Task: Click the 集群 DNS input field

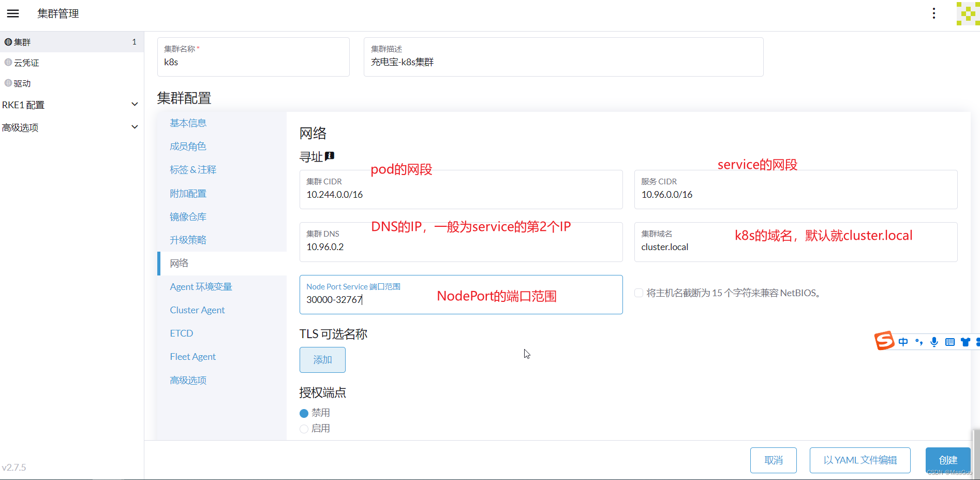Action: pyautogui.click(x=461, y=242)
